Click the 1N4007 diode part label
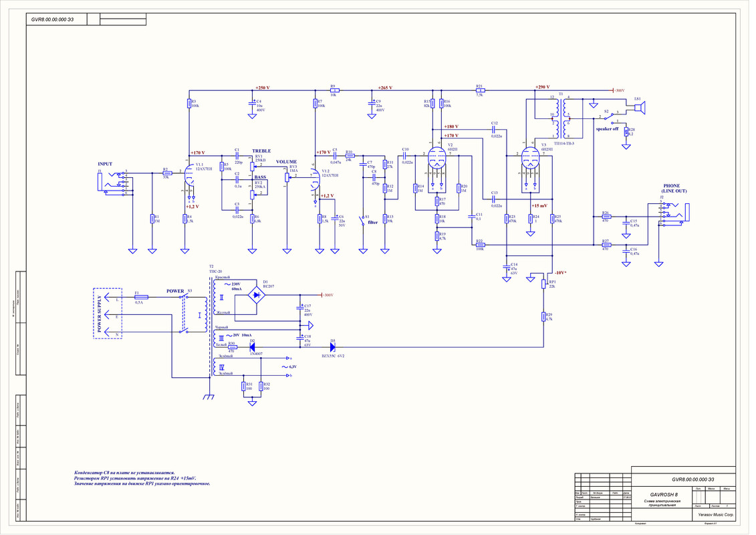756x535 pixels. click(256, 354)
